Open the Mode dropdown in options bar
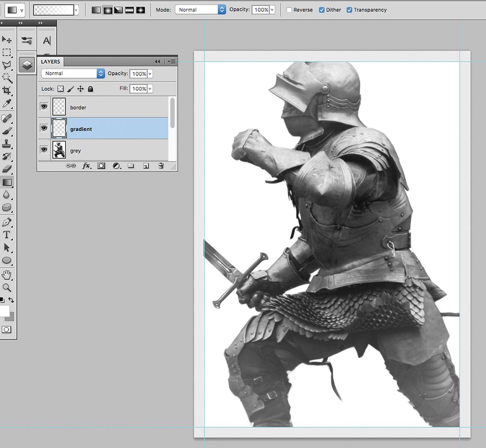The width and height of the screenshot is (486, 448). pos(200,10)
